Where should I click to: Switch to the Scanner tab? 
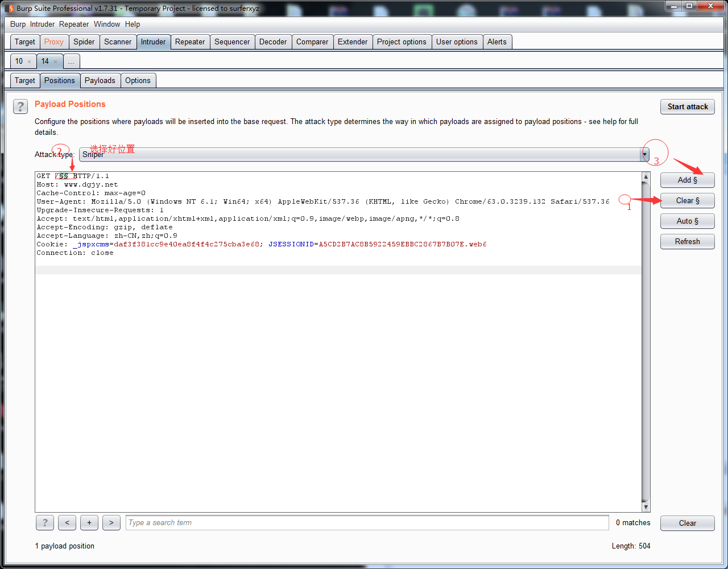(x=118, y=42)
